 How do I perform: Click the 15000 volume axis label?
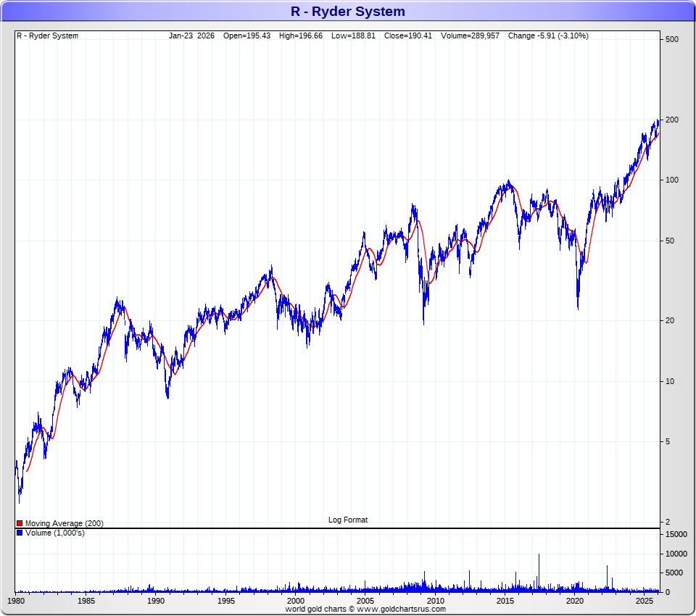point(676,535)
